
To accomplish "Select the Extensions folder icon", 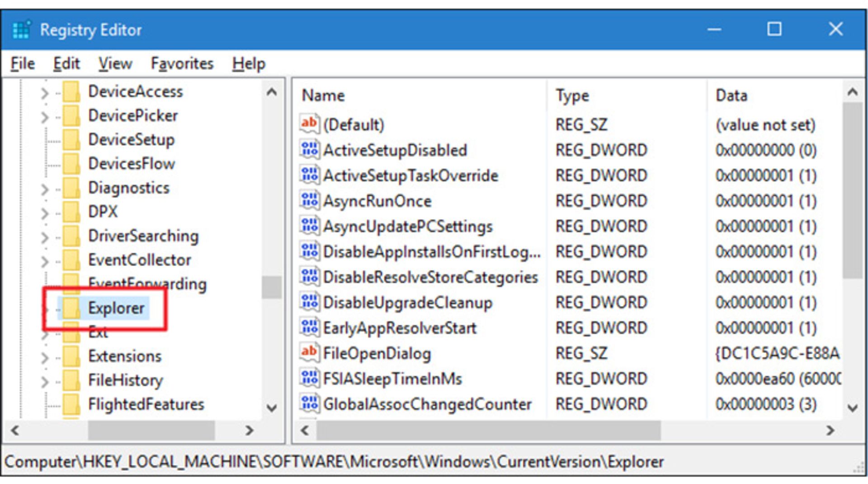I will tap(71, 356).
